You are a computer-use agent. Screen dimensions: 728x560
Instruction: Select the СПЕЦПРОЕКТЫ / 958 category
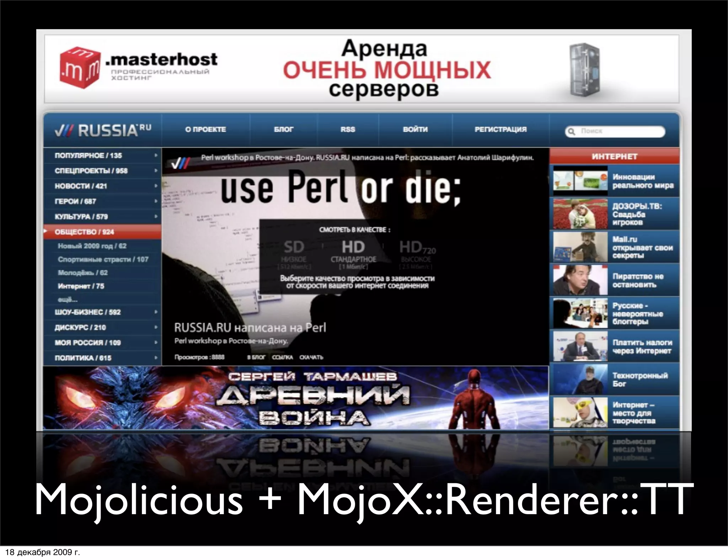pyautogui.click(x=102, y=171)
